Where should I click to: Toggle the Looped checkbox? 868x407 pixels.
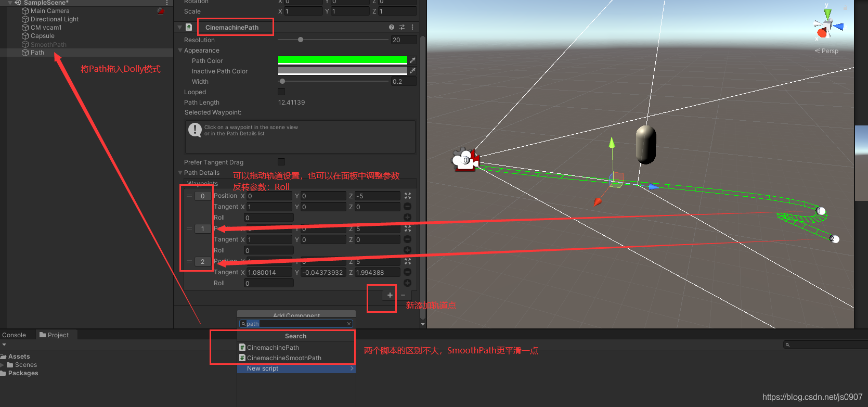[x=281, y=92]
